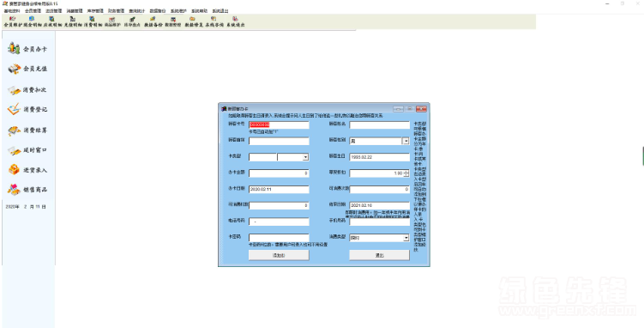Expand the 消费类型 dropdown at bottom right

(406, 238)
